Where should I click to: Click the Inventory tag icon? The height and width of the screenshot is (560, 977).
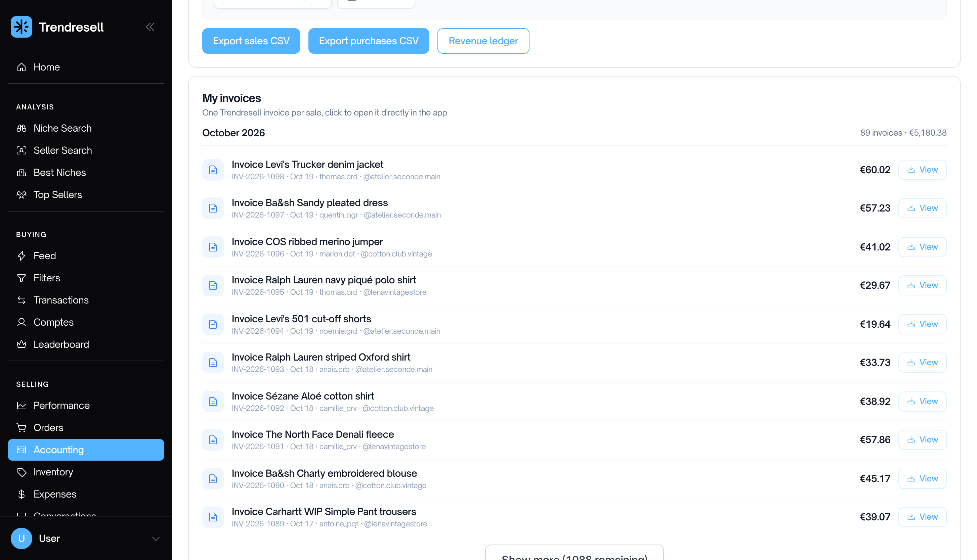point(22,472)
